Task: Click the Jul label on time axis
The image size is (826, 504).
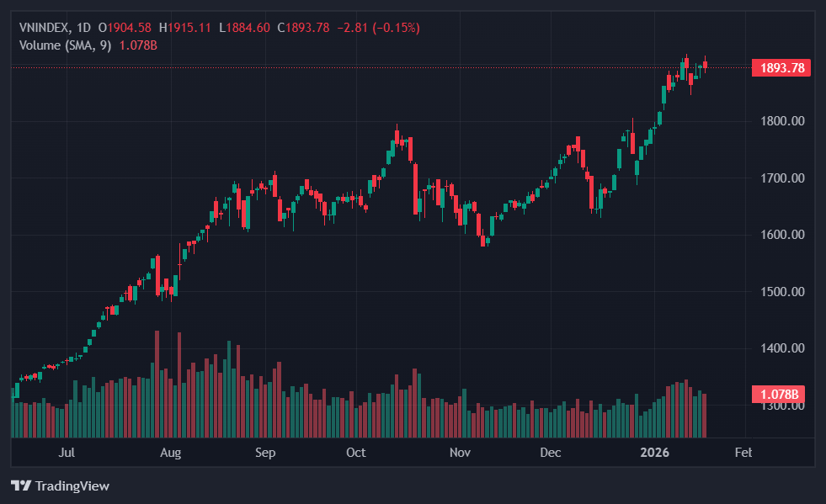Action: [67, 453]
